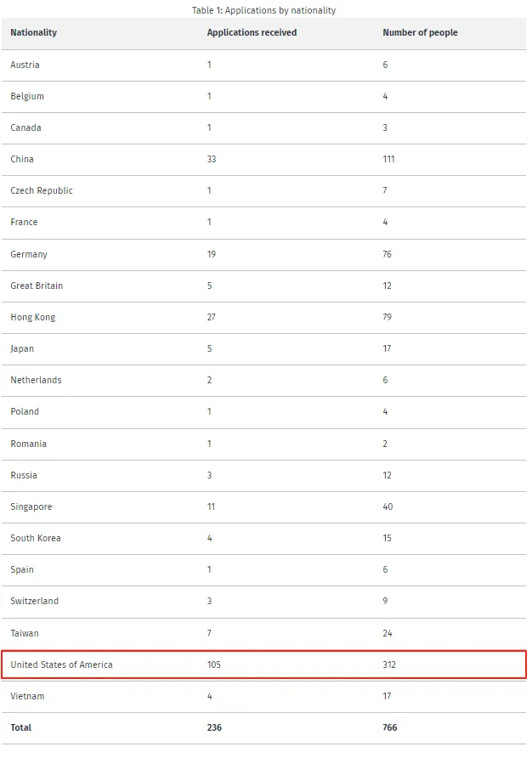Click the Total row label

click(x=21, y=728)
